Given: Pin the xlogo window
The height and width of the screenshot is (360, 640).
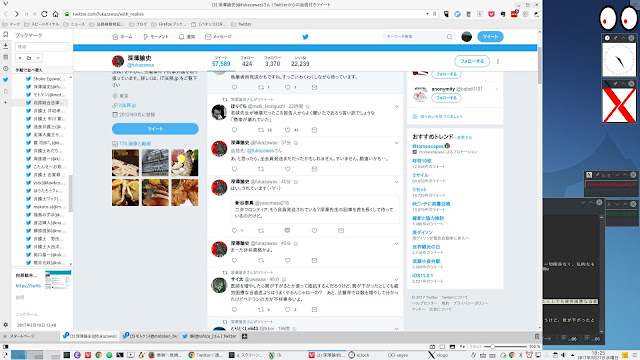Looking at the screenshot, I should tap(616, 84).
